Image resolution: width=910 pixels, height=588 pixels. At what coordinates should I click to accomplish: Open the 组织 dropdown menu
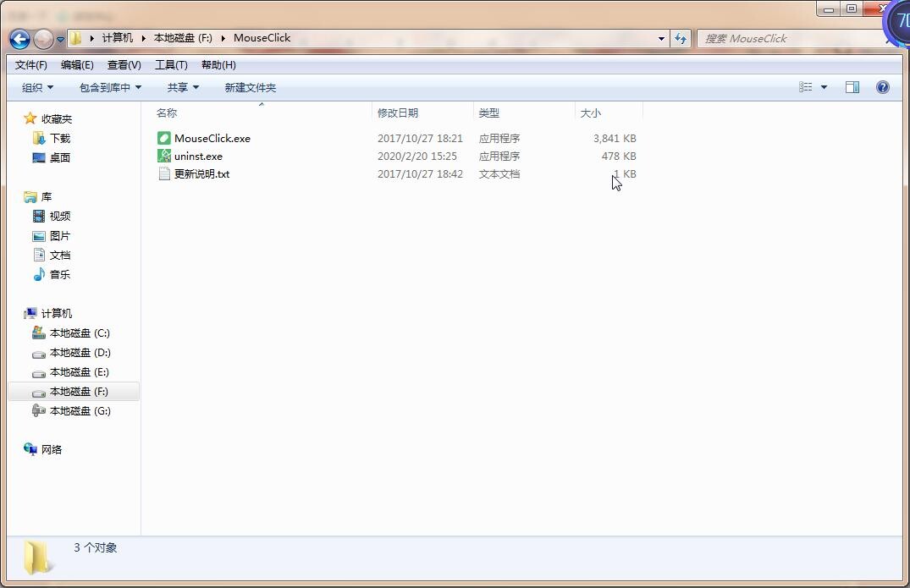(x=37, y=87)
